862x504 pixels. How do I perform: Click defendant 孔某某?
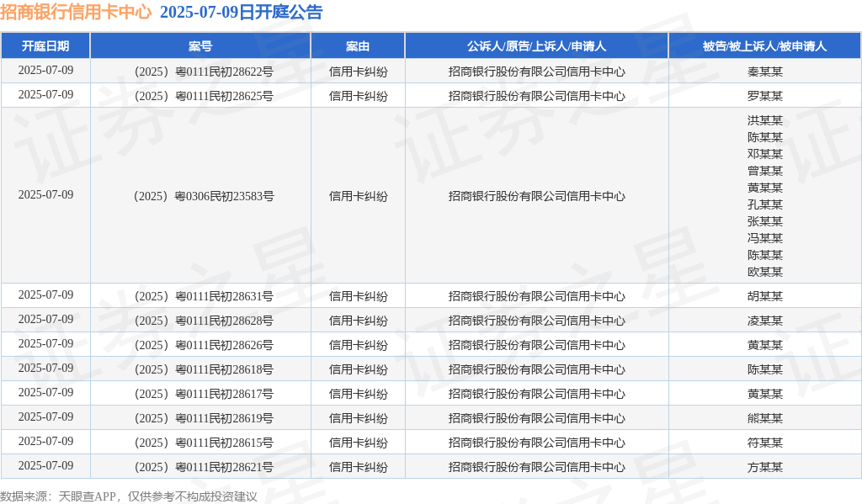tap(764, 204)
